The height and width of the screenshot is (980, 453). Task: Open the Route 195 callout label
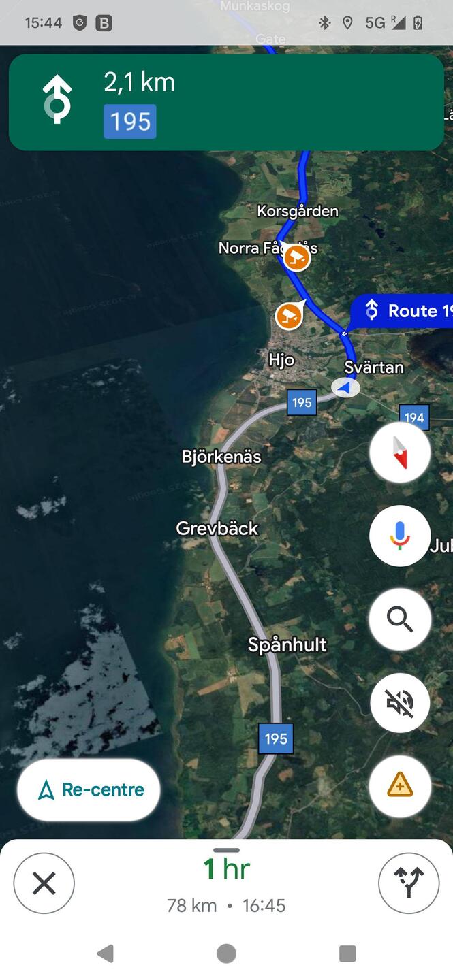pyautogui.click(x=403, y=312)
